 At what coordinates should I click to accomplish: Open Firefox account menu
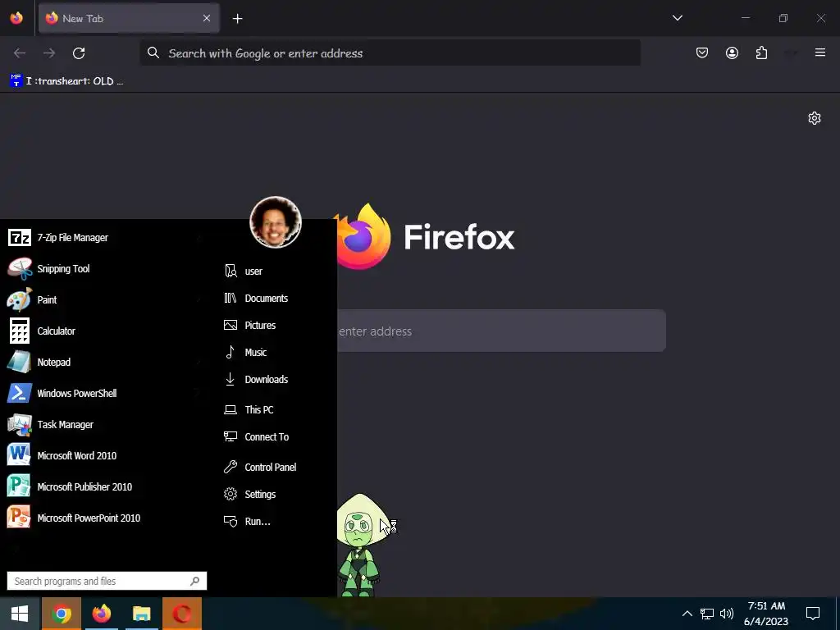pos(732,52)
